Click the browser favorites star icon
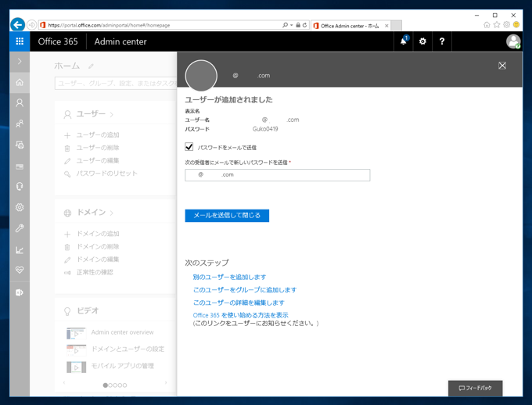532x405 pixels. coord(497,24)
